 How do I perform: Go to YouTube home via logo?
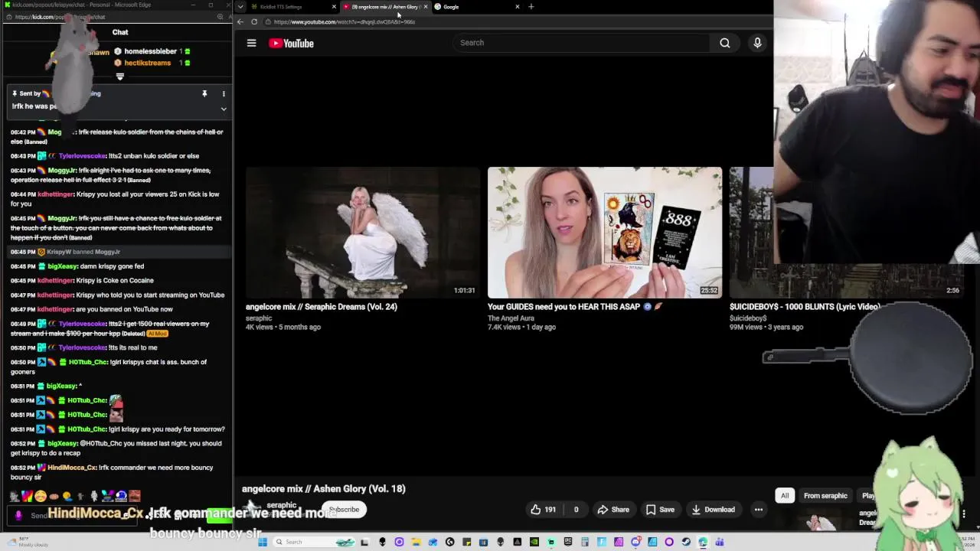291,43
